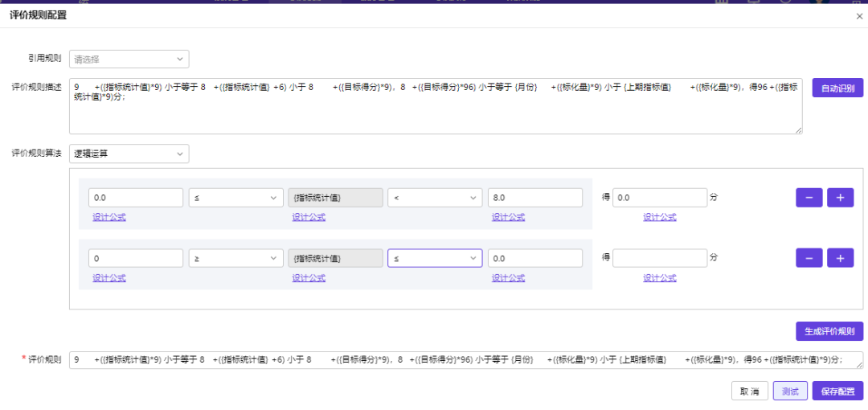This screenshot has height=410, width=868.
Task: Click the 8.0 upper bound input field
Action: click(534, 198)
